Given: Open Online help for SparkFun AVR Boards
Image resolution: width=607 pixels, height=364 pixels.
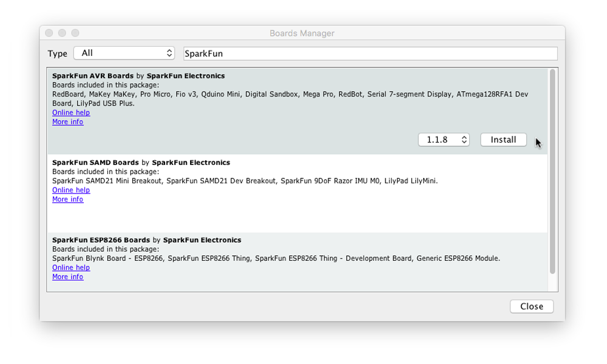Looking at the screenshot, I should [71, 113].
